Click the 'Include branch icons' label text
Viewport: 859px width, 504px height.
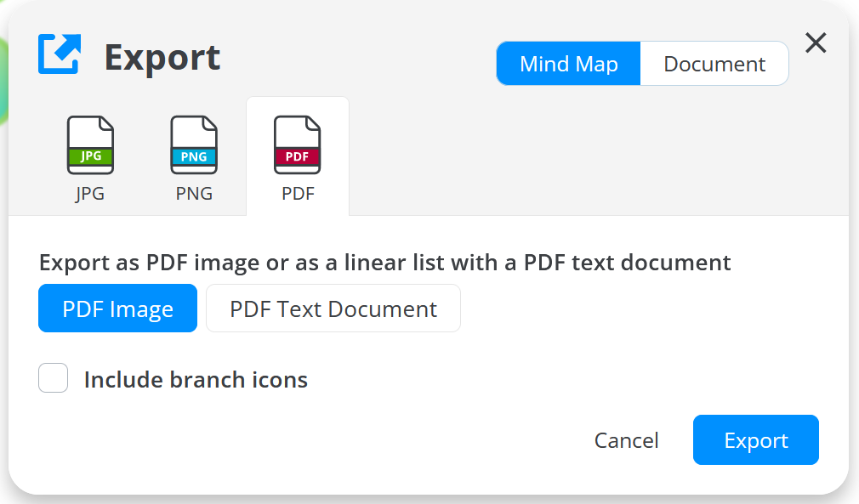point(196,380)
